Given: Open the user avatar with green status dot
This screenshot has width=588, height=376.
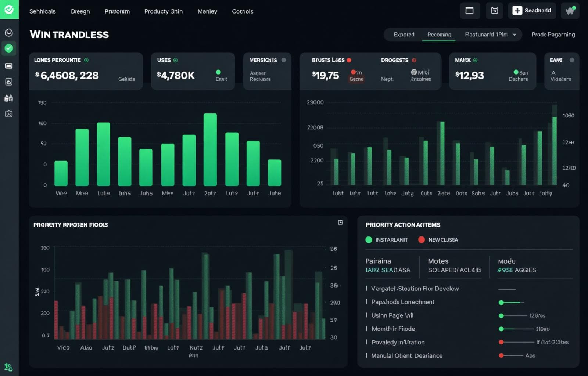Looking at the screenshot, I should point(570,10).
